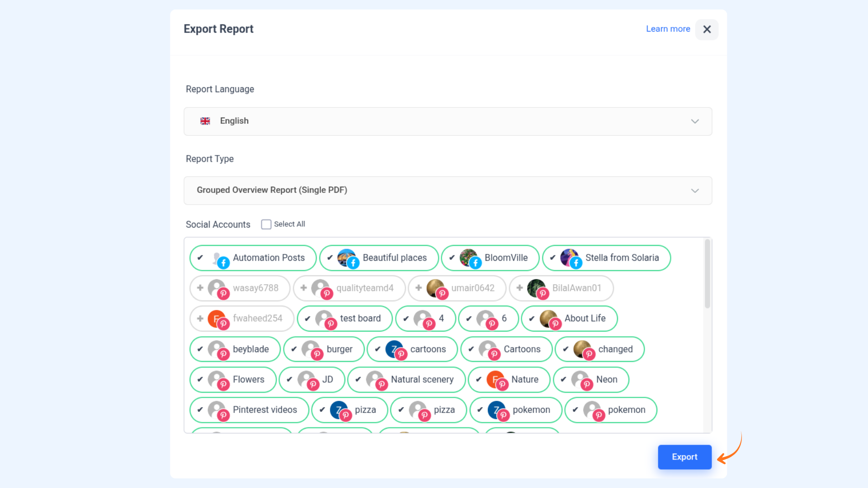The height and width of the screenshot is (488, 868).
Task: Toggle the About Life board chip
Action: (585, 319)
